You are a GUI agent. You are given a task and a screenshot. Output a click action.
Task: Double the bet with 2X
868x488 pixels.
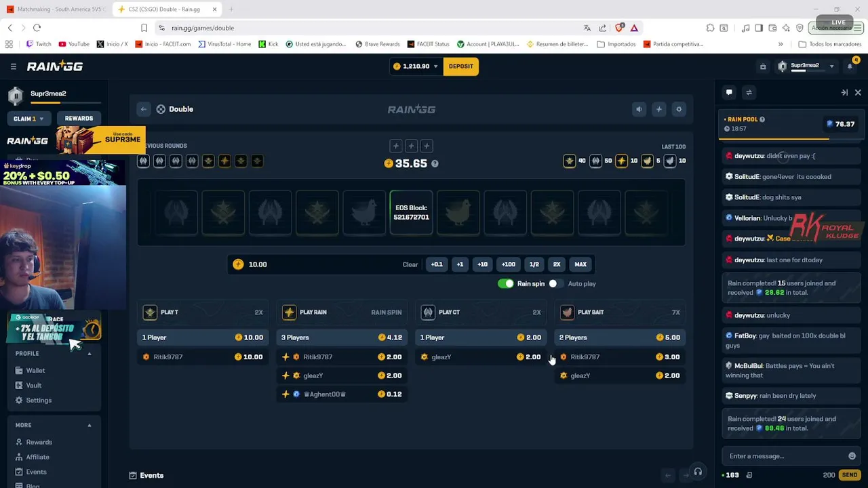coord(557,264)
